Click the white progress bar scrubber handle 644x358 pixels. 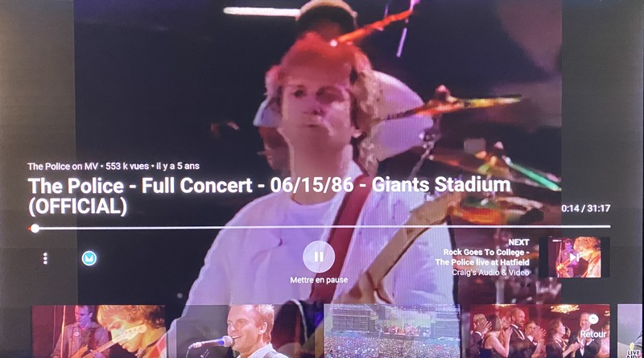[x=35, y=228]
